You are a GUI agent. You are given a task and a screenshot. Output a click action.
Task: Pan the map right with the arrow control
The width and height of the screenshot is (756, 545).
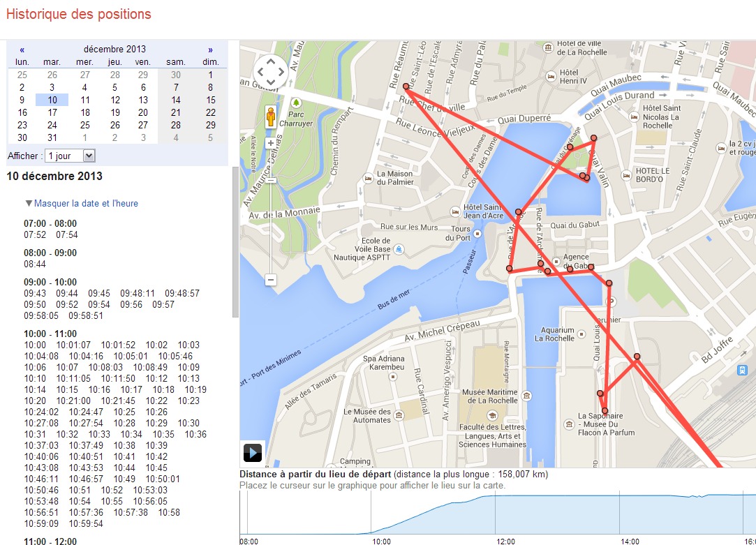point(281,72)
